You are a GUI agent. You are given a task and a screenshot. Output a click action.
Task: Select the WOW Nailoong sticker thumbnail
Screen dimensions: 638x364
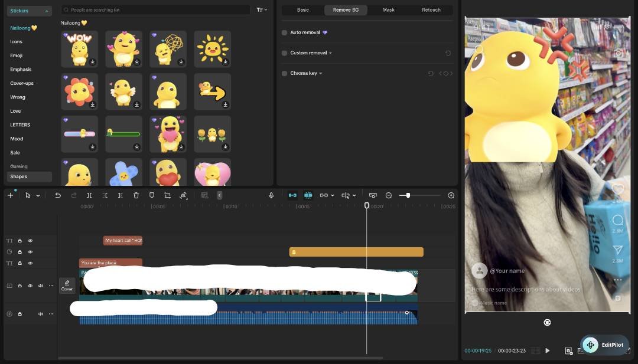(x=79, y=49)
